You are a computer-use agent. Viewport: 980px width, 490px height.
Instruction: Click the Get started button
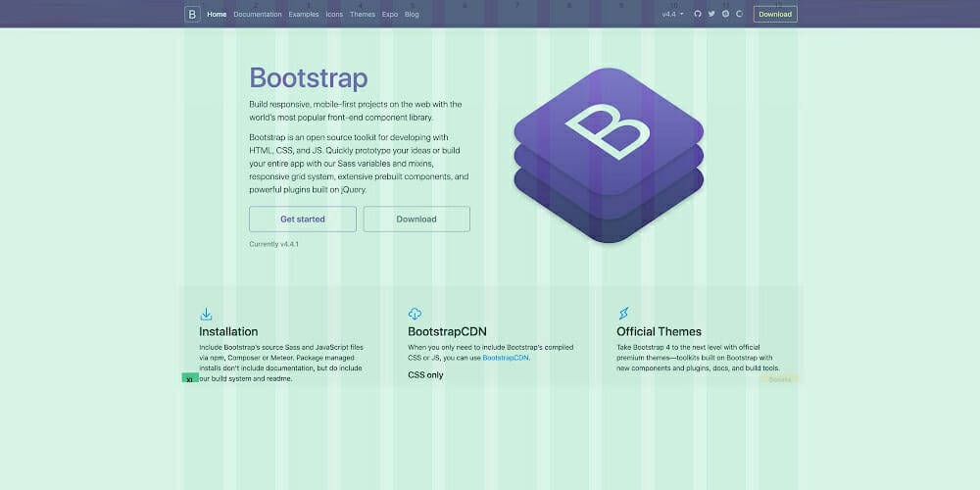click(x=303, y=220)
